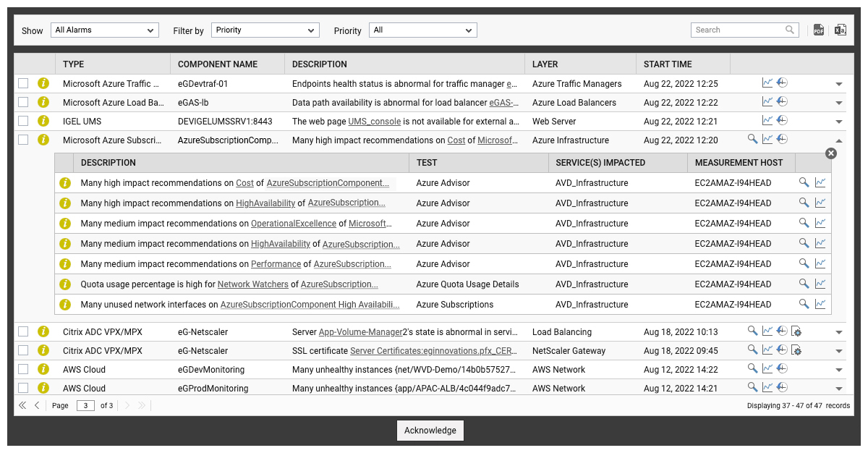The image size is (868, 453).
Task: Click the magnifier icon for the Aug 18 10:13 alarm
Action: (x=753, y=331)
